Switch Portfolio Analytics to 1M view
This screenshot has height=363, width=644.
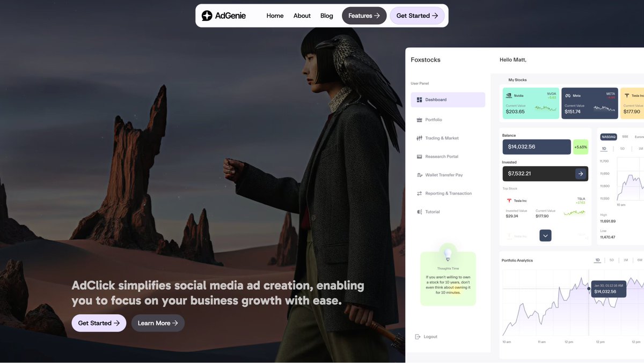625,260
